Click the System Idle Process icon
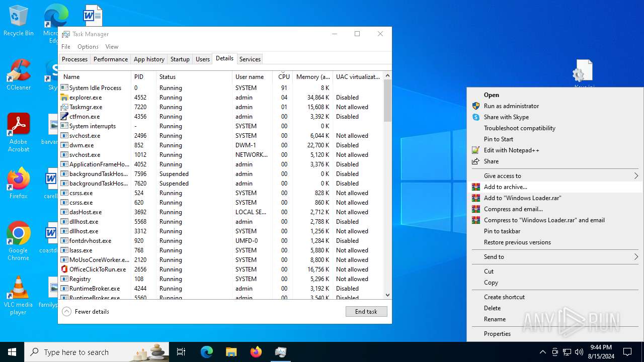 pyautogui.click(x=64, y=88)
